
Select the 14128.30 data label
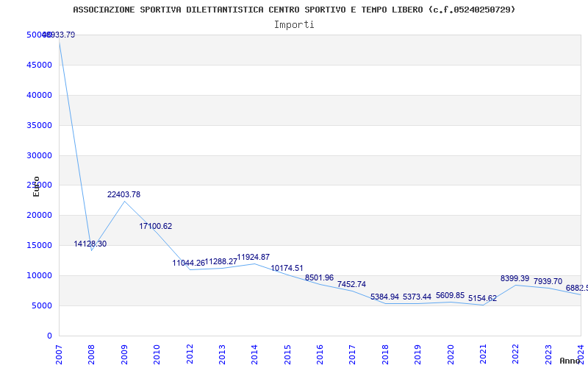point(90,244)
